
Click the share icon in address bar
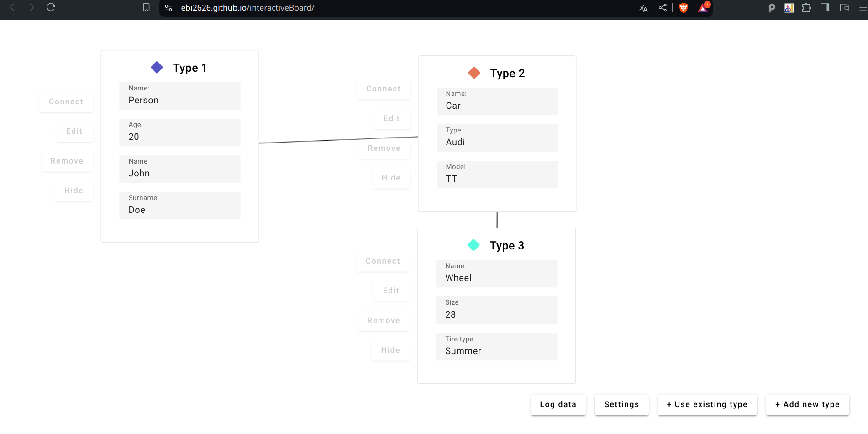(663, 8)
